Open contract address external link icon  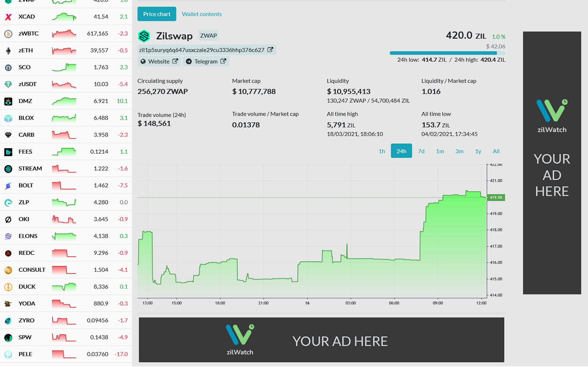(270, 50)
